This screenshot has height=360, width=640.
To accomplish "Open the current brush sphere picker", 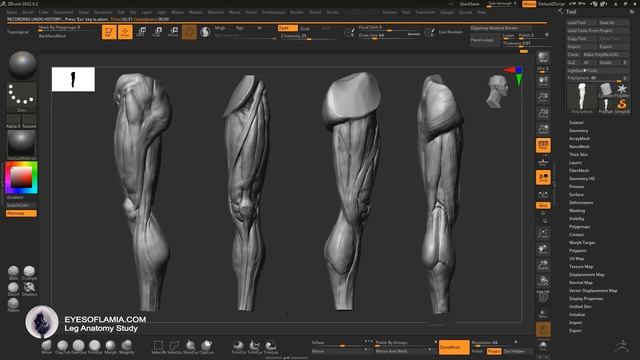I will pos(22,65).
